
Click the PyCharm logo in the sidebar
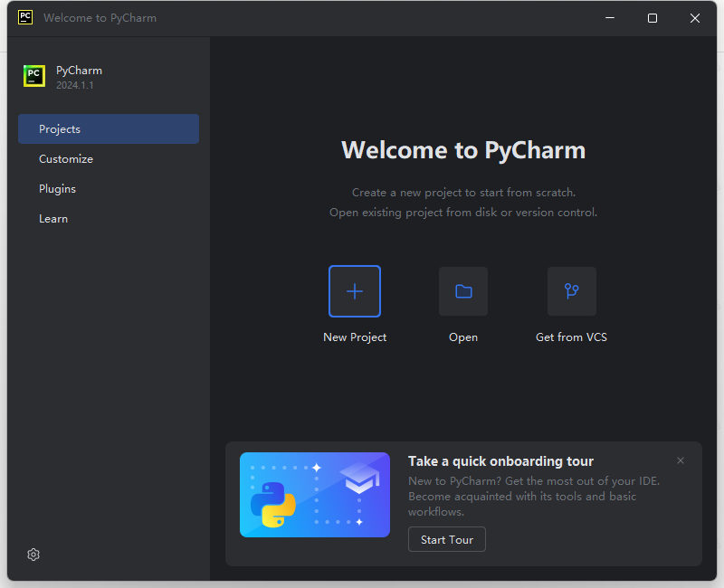(x=34, y=76)
